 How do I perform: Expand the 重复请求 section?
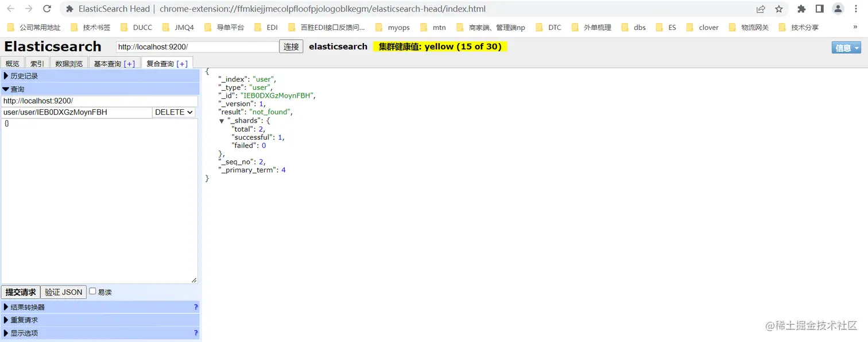[x=100, y=320]
